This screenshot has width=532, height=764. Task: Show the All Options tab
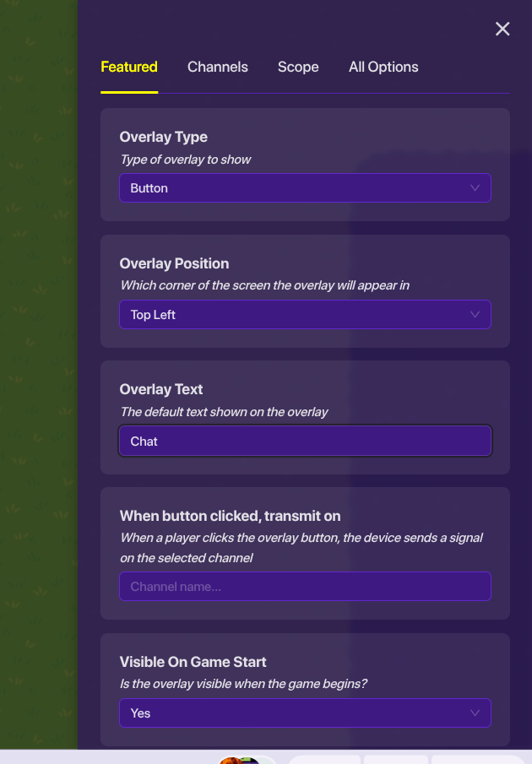point(383,67)
